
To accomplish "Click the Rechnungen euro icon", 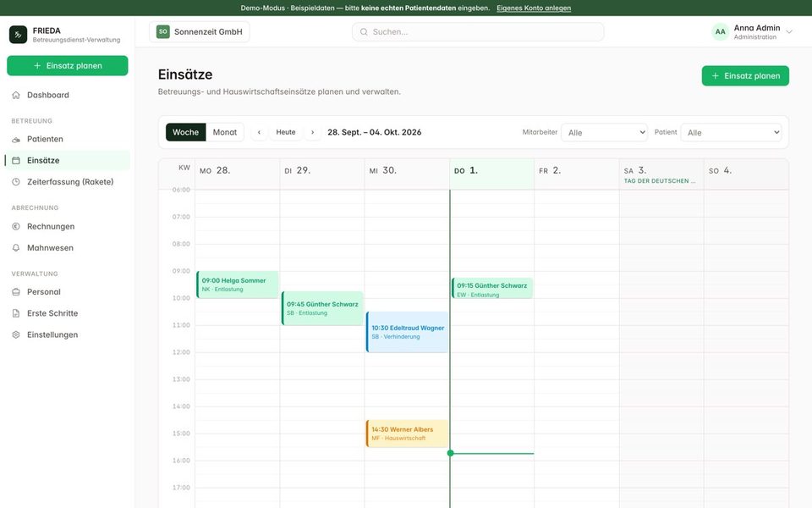I will point(16,227).
